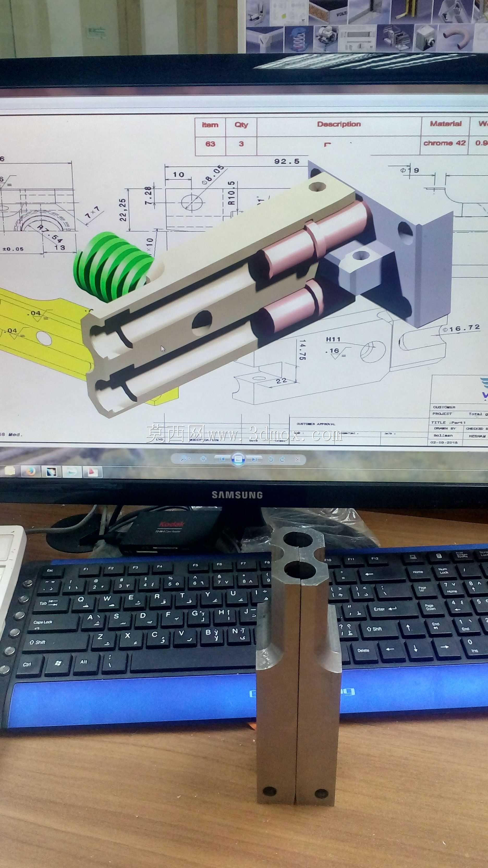
Task: Click the "H11" tolerance label
Action: 333,339
